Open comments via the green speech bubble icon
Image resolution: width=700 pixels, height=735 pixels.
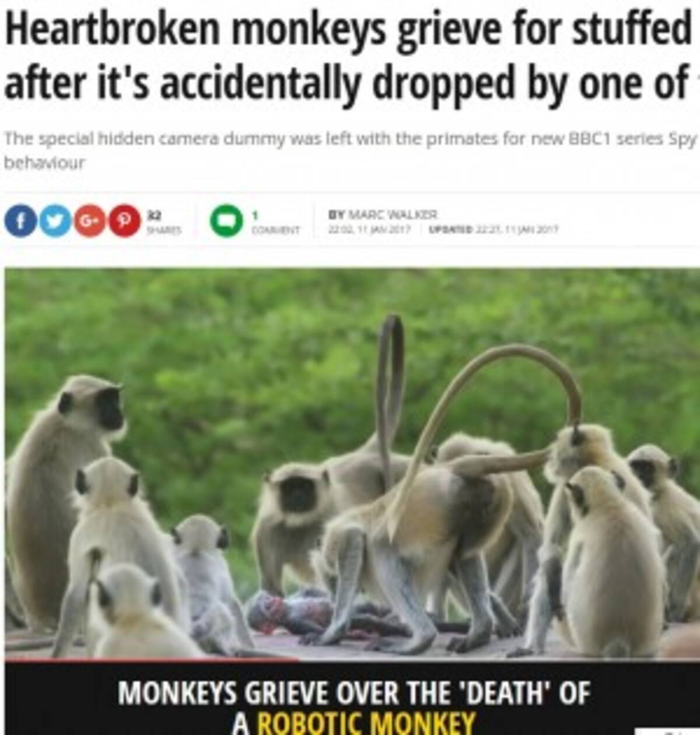point(226,222)
